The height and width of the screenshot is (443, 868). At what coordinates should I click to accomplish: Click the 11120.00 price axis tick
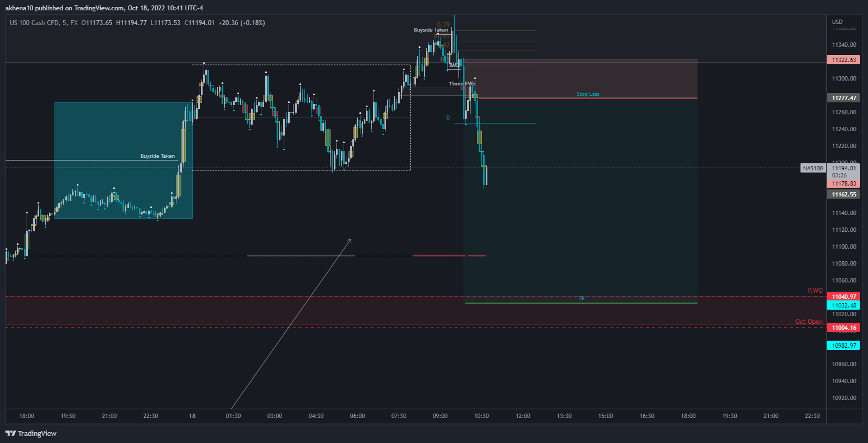(x=844, y=230)
